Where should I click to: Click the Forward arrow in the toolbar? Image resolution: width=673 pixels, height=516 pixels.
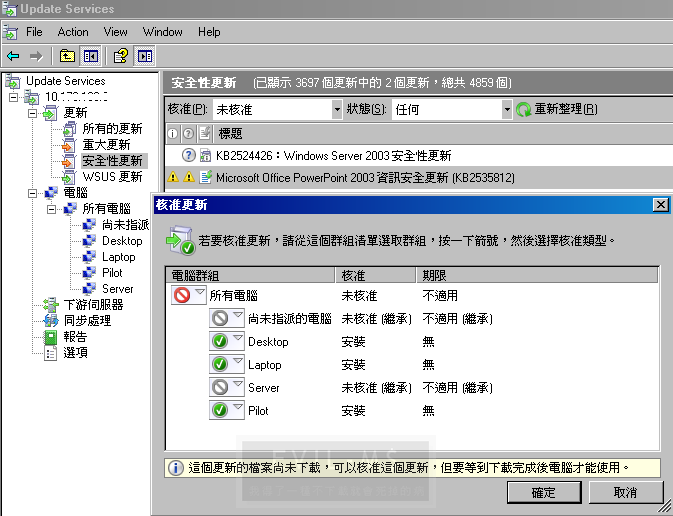[36, 56]
